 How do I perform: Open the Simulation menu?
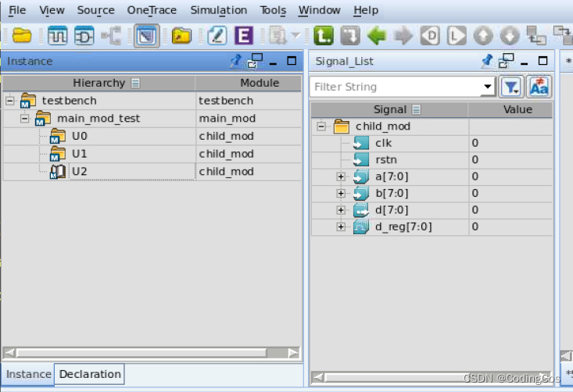[x=218, y=10]
